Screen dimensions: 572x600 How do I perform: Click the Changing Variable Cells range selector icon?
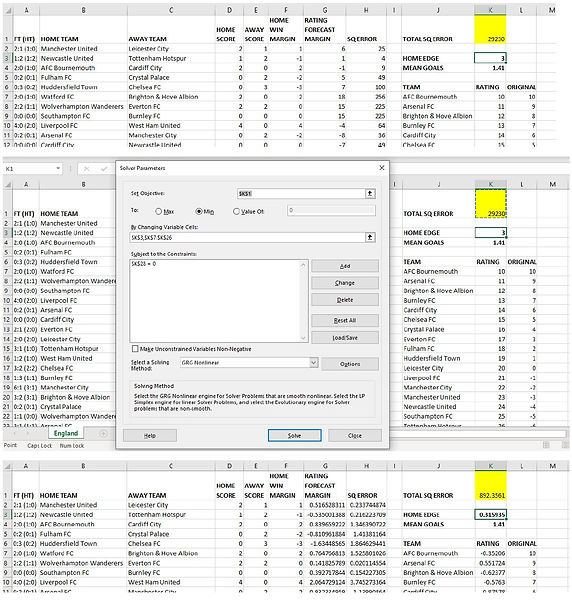[x=370, y=237]
